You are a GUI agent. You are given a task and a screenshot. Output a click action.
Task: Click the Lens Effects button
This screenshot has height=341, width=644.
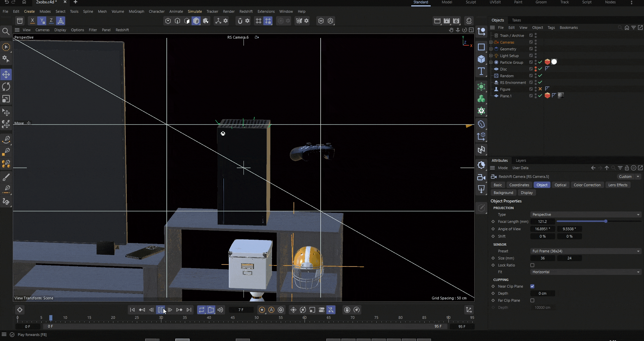tap(618, 185)
